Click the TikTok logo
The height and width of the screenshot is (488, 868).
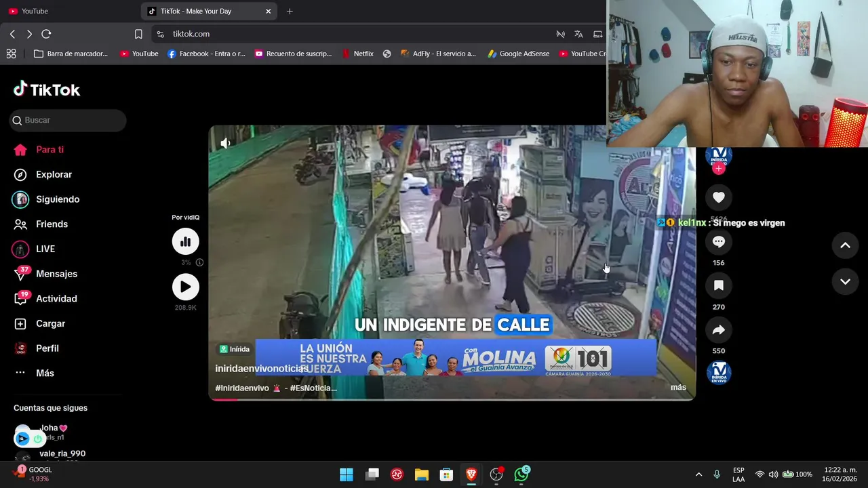(x=47, y=89)
